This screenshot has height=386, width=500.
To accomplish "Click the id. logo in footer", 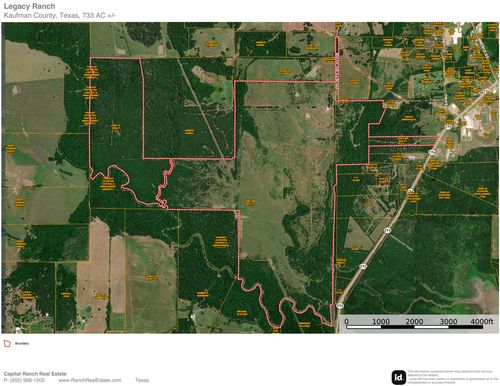I will coord(399,377).
